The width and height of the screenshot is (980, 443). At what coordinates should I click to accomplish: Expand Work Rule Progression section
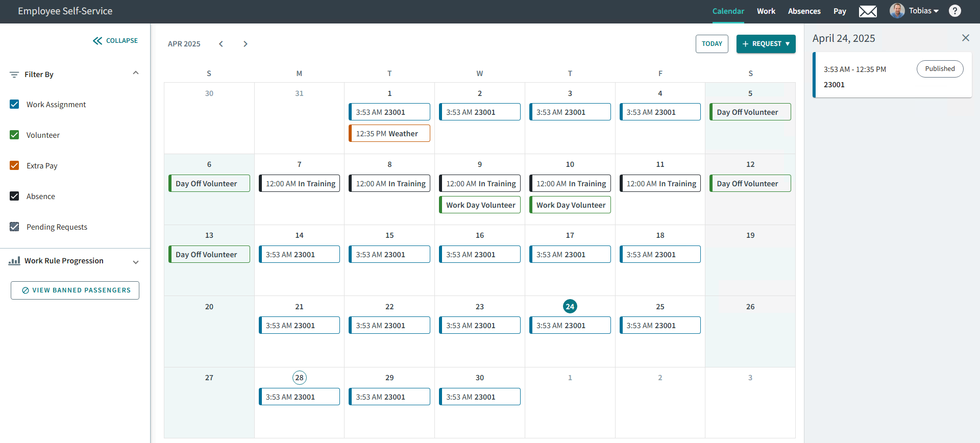tap(136, 262)
